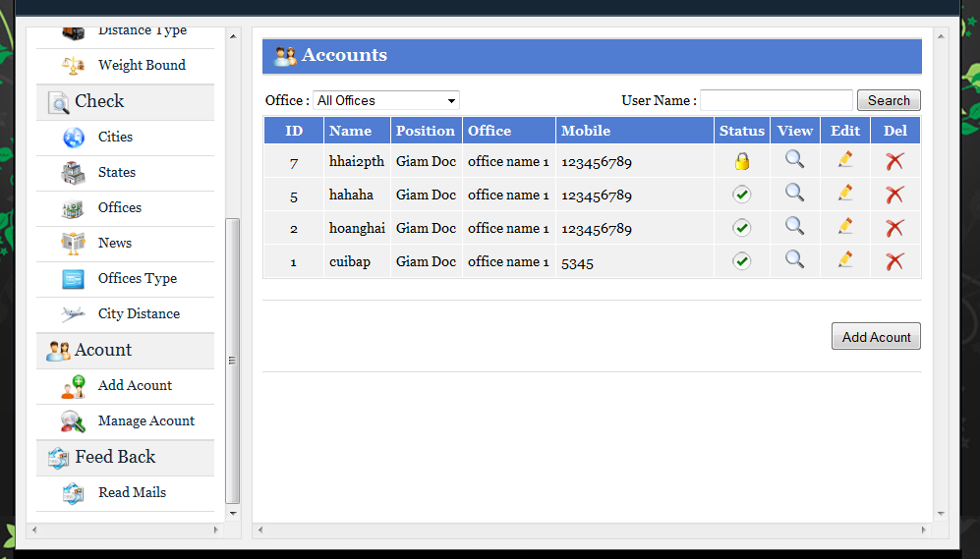Click the Add Acount button below table
The width and height of the screenshot is (980, 559).
click(876, 337)
